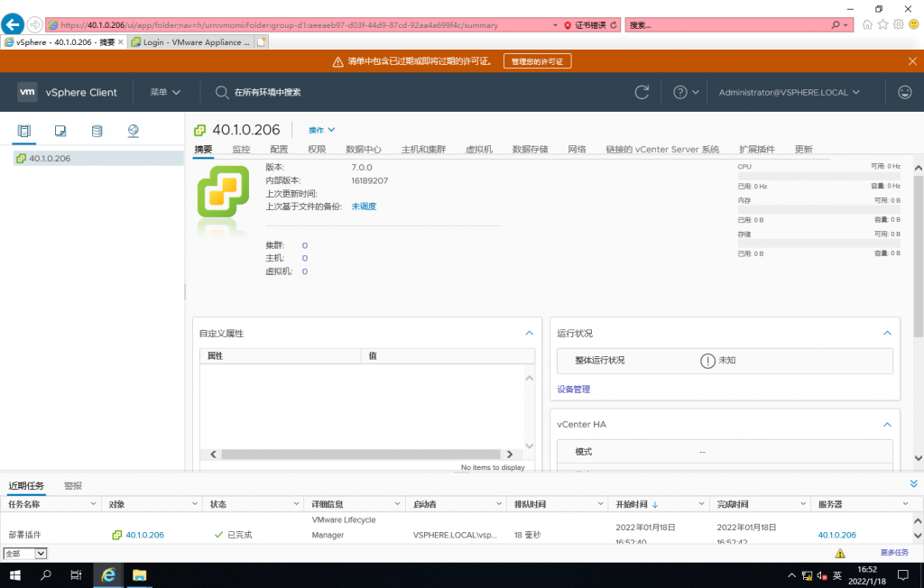Open the browser settings gear
Screen dimensions: 924x588
898,24
